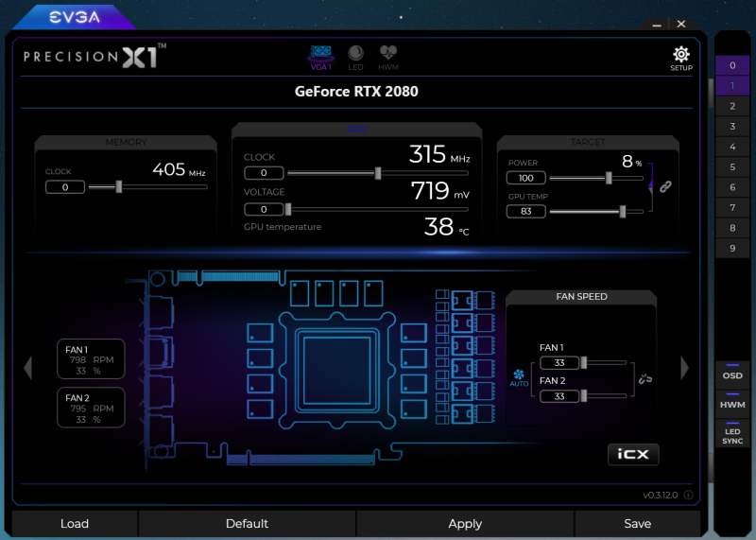
Task: Click the Precision X1 logo
Action: [x=94, y=56]
